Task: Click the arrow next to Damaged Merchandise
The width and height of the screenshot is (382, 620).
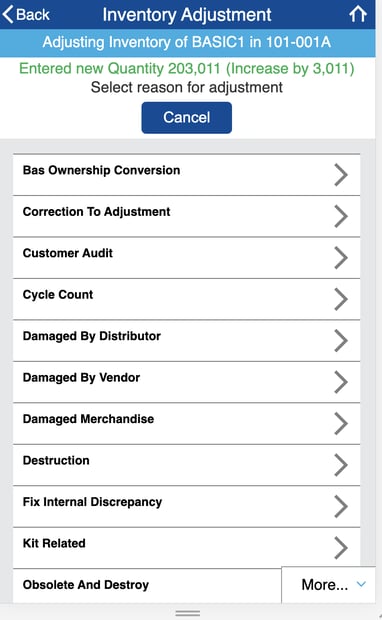Action: pos(341,423)
